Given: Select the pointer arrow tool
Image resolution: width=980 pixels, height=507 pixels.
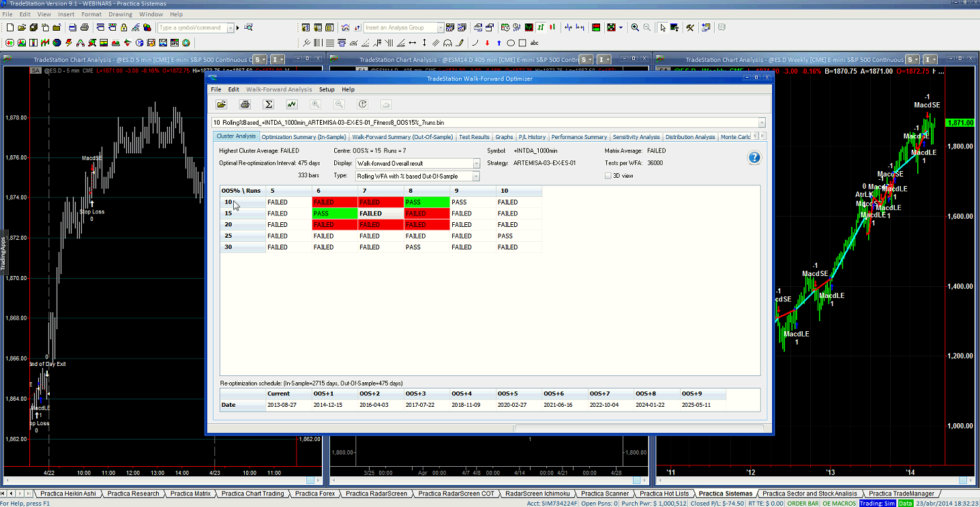Looking at the screenshot, I should [663, 27].
